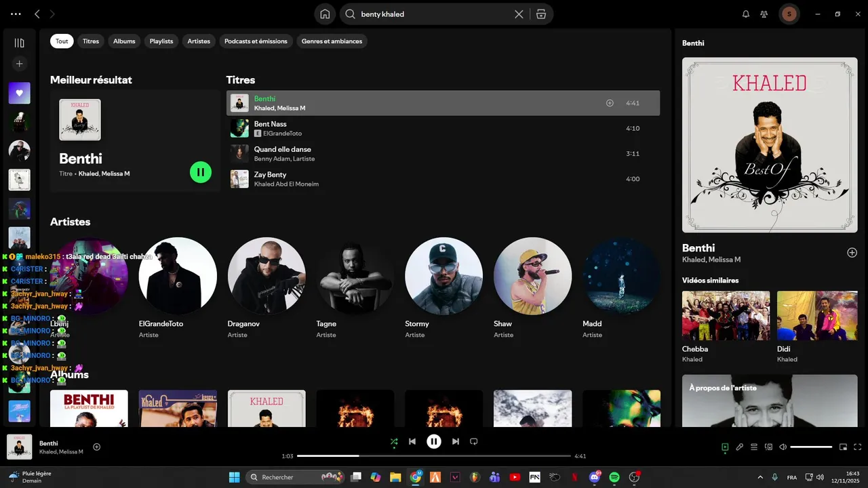Clear the search field text
Viewport: 868px width, 488px height.
tap(519, 14)
